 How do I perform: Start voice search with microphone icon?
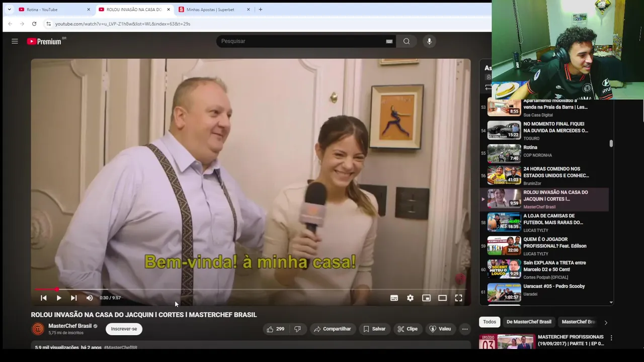pos(429,41)
